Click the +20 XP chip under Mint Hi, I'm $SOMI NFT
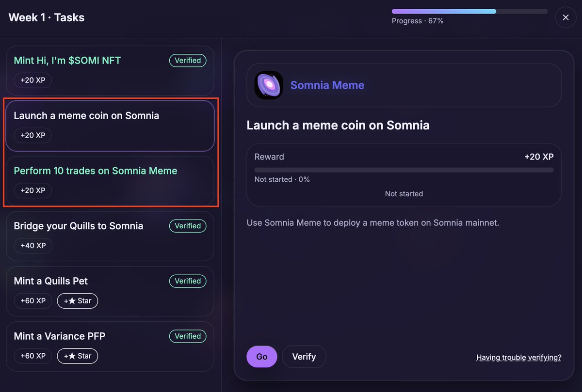The width and height of the screenshot is (582, 392). tap(33, 80)
